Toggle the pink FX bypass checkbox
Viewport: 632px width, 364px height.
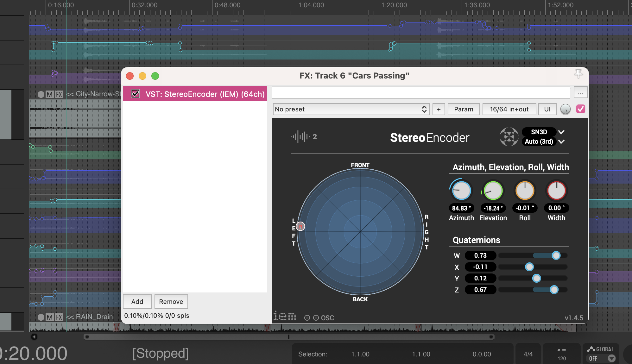pyautogui.click(x=581, y=109)
